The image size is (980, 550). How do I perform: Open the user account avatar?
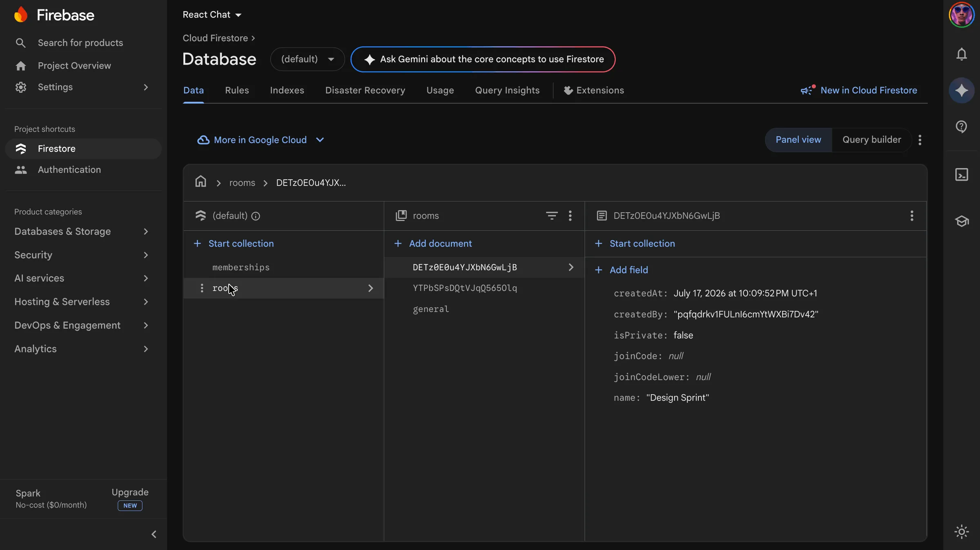coord(962,15)
